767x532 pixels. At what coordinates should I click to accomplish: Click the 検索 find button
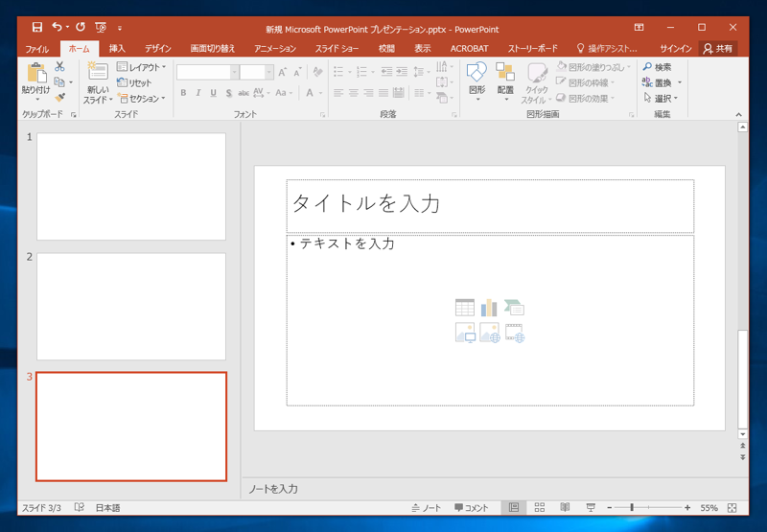pyautogui.click(x=658, y=67)
